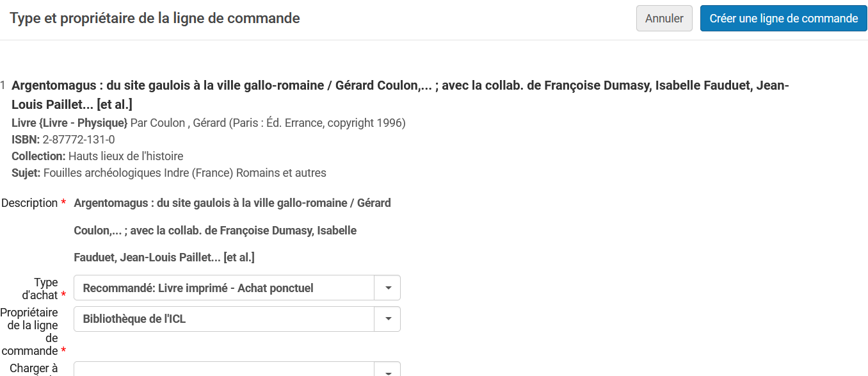Click the empty Charger à field

click(x=224, y=370)
